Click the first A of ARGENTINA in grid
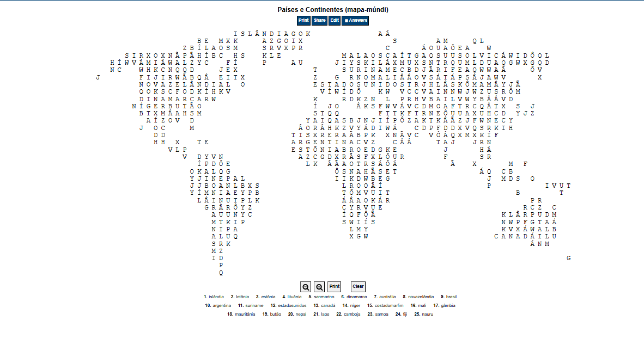 [x=294, y=142]
